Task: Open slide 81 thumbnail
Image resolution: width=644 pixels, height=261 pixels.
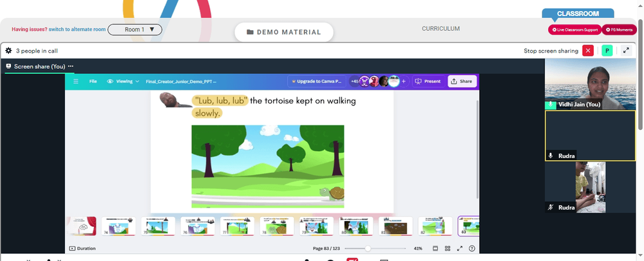Action: point(395,226)
